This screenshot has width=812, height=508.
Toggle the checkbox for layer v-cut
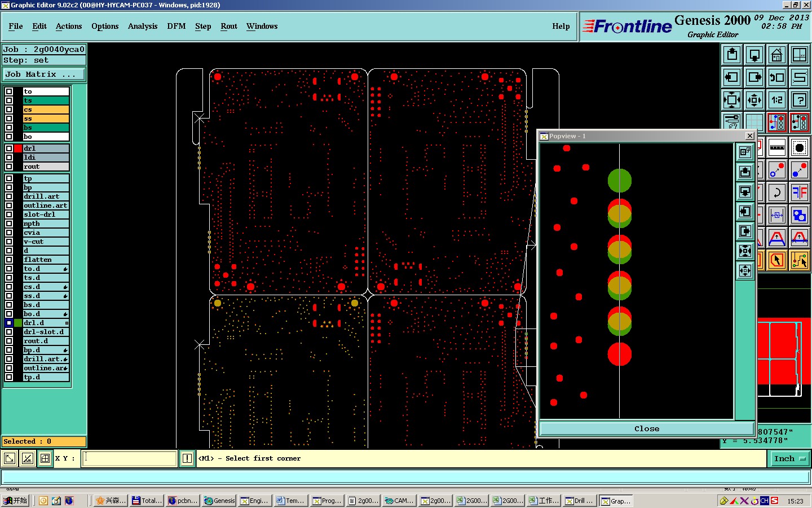coord(9,242)
